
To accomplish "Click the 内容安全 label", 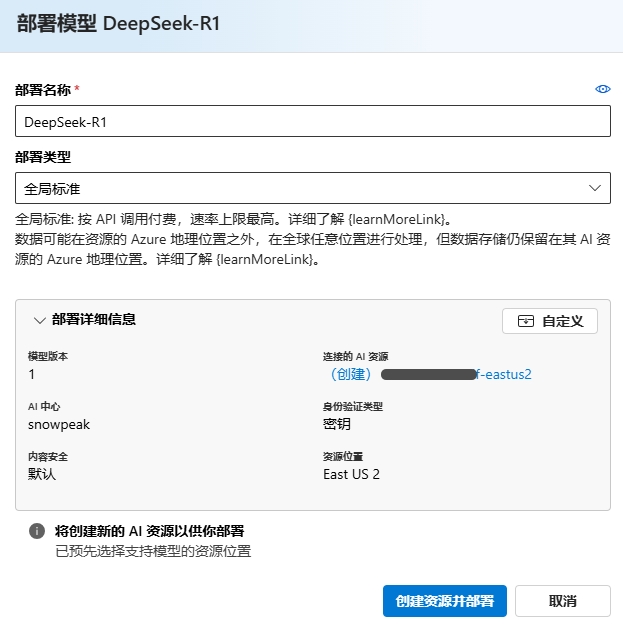I will tap(48, 456).
